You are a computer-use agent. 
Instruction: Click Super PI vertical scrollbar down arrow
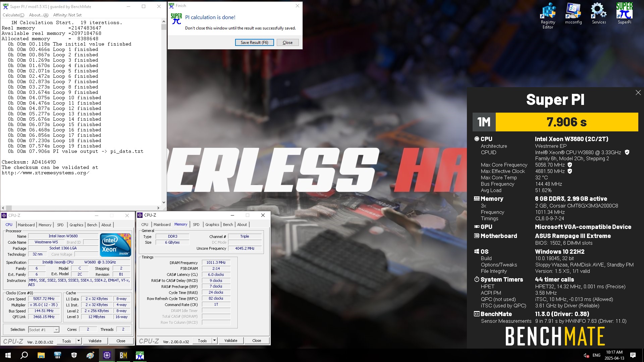(x=164, y=202)
